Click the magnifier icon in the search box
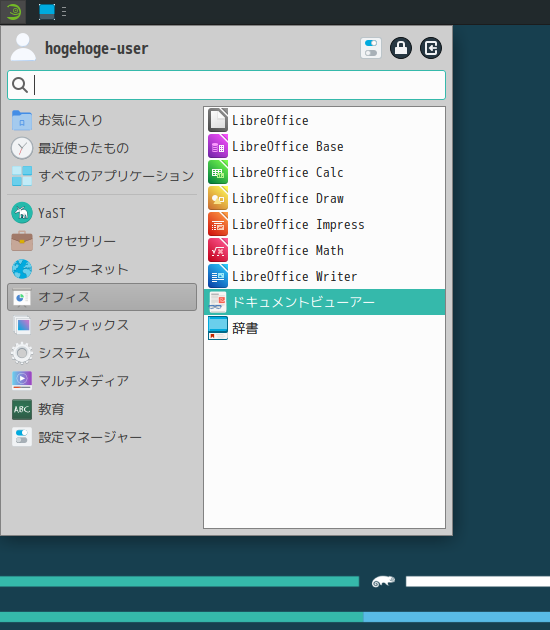550x630 pixels. (x=20, y=85)
